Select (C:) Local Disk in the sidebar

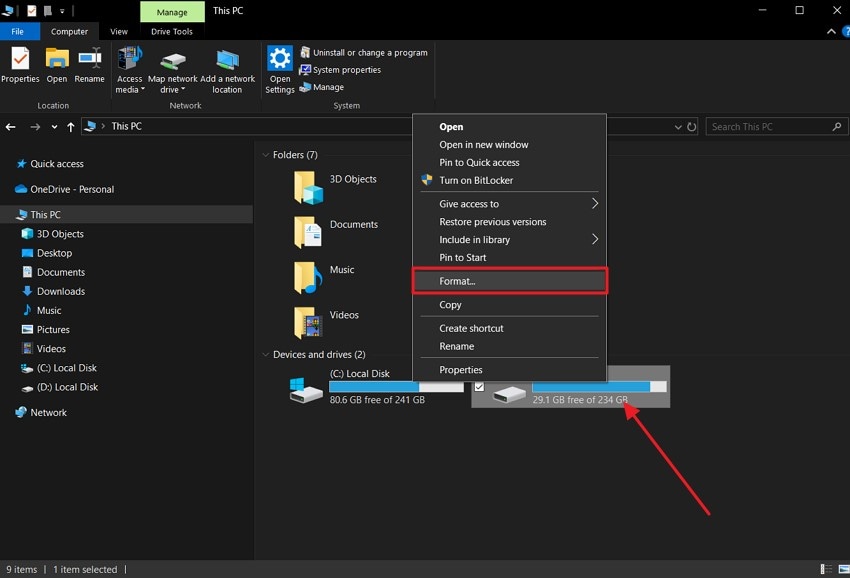click(x=59, y=368)
